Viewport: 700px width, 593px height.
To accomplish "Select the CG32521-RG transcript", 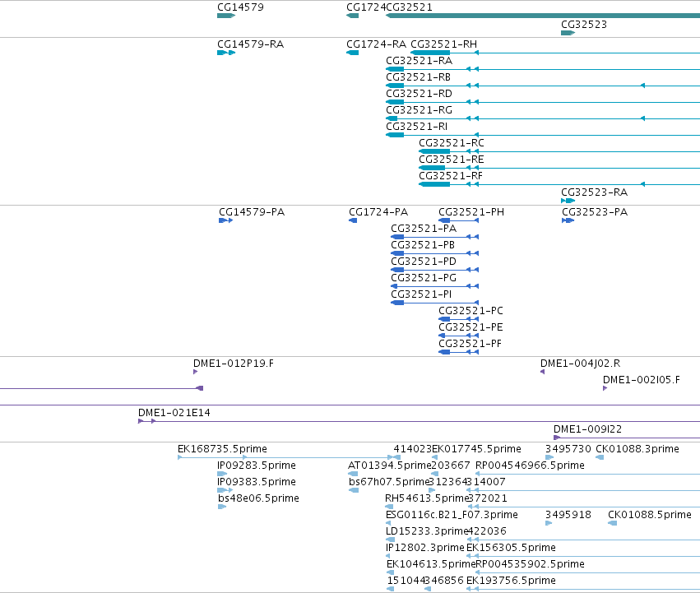I will click(420, 110).
